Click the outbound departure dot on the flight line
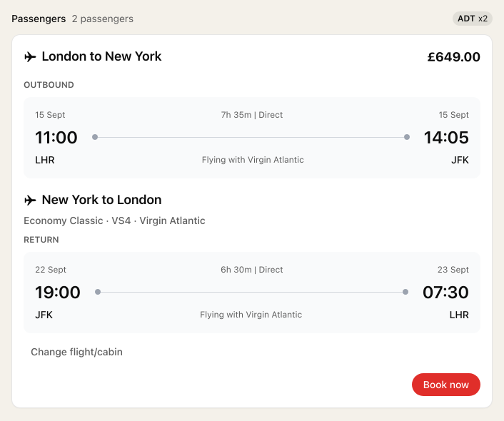This screenshot has width=504, height=421. click(95, 137)
